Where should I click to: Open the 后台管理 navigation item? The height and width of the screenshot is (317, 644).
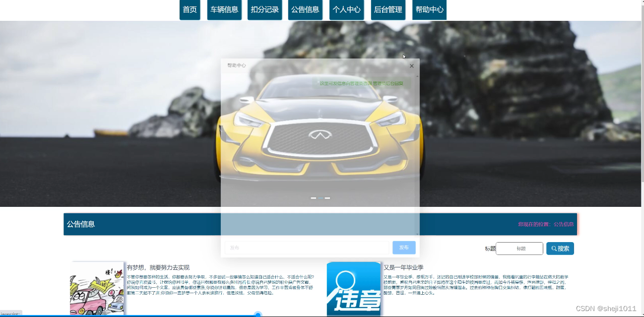[388, 10]
